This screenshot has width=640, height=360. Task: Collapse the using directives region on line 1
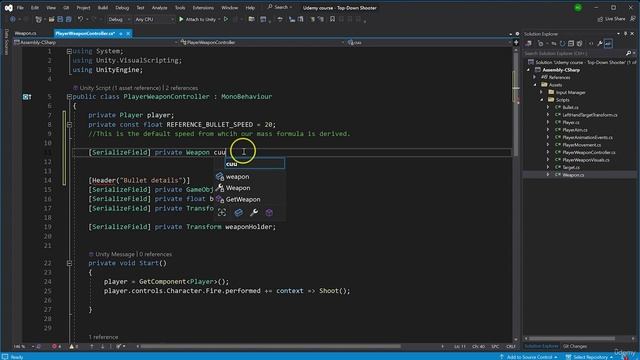[x=69, y=51]
